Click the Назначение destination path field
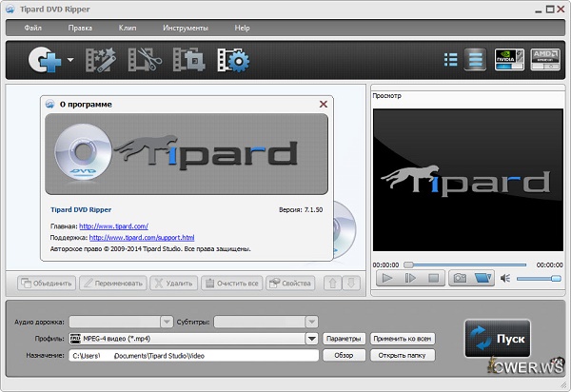The height and width of the screenshot is (392, 571). pyautogui.click(x=194, y=356)
